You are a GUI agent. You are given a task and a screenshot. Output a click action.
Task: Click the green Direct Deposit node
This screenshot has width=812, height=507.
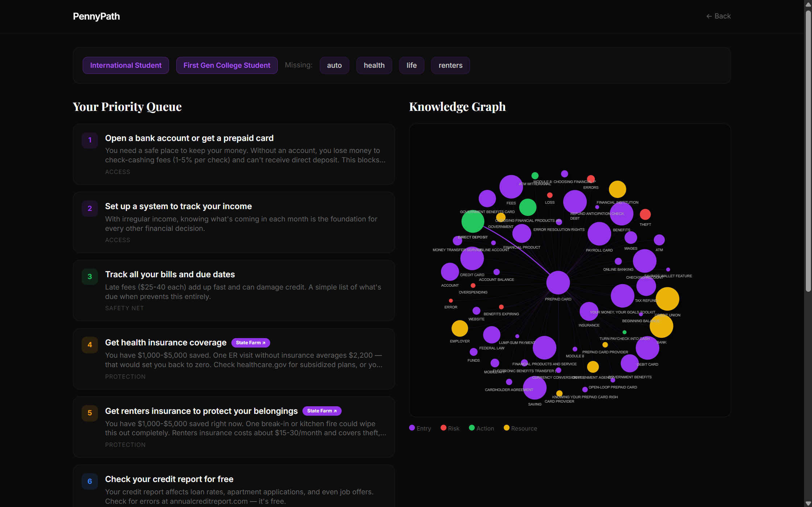[473, 221]
